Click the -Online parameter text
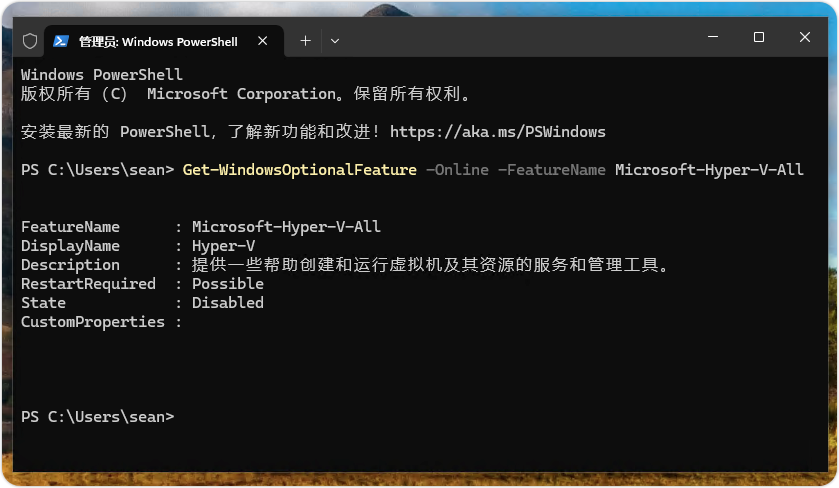 (x=457, y=170)
